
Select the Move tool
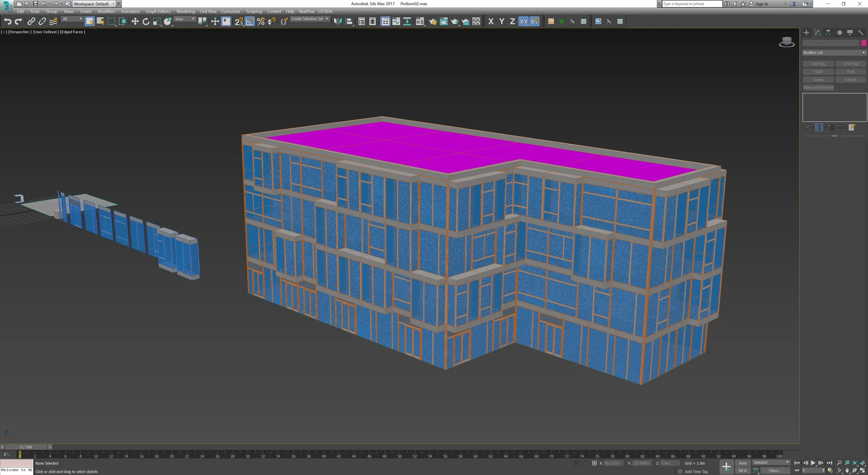135,22
